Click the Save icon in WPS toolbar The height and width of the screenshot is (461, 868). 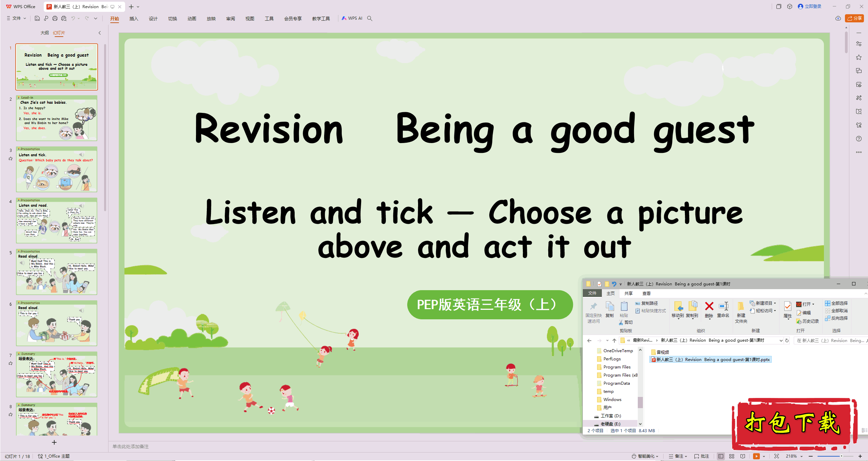tap(37, 18)
